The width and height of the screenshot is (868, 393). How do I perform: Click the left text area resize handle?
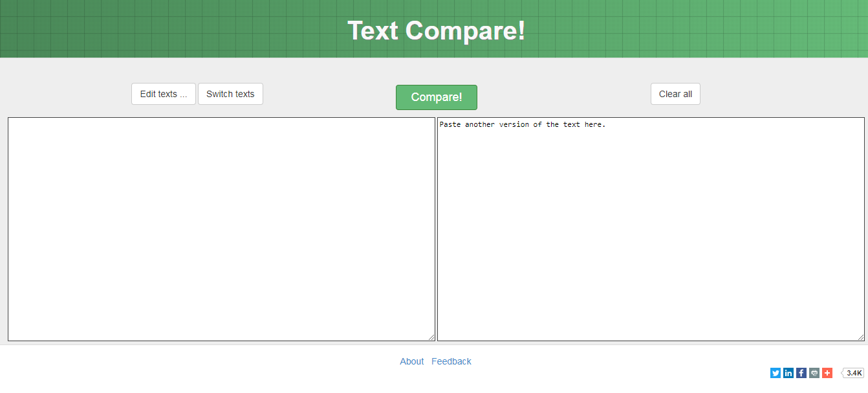click(x=431, y=337)
